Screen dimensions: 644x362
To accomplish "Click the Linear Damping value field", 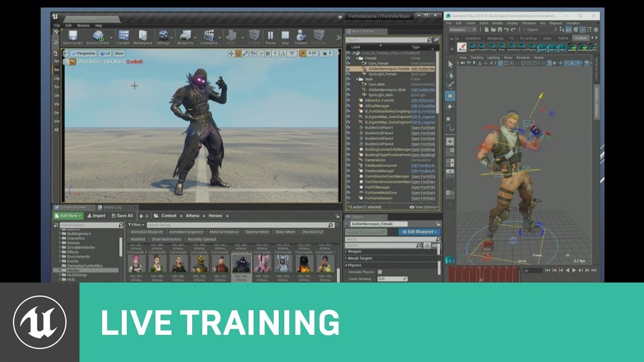I will click(392, 279).
